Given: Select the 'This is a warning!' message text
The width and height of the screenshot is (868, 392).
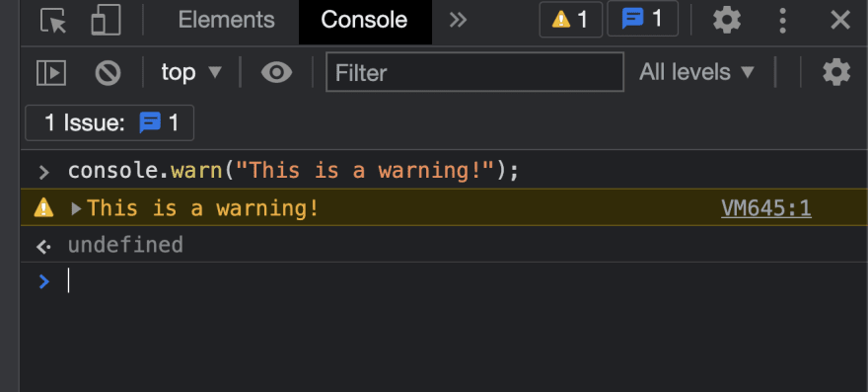Looking at the screenshot, I should click(x=204, y=208).
